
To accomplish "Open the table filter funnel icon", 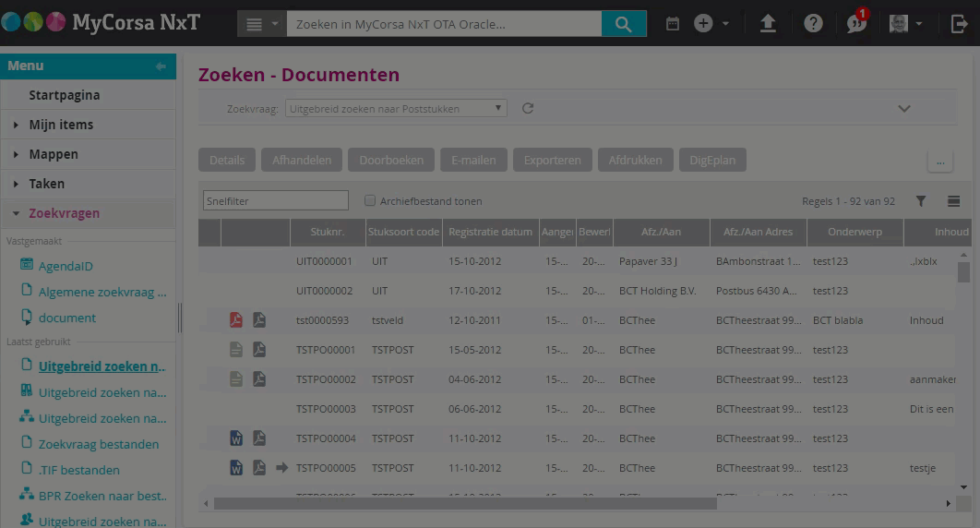I will click(x=921, y=201).
